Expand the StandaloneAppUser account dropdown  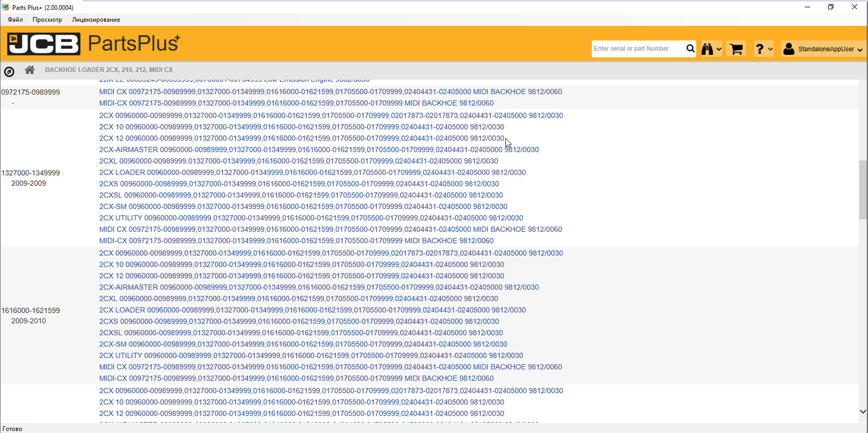point(860,50)
